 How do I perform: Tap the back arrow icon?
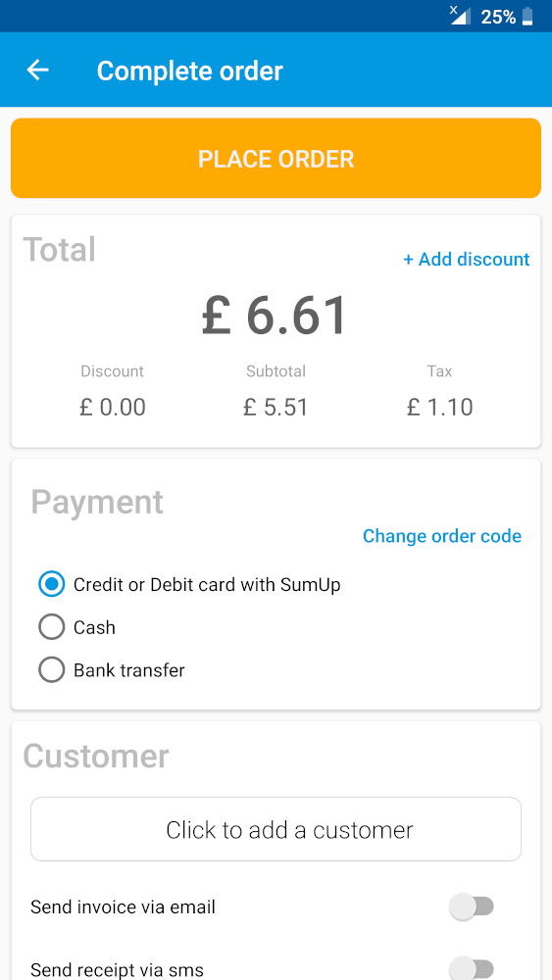[37, 70]
